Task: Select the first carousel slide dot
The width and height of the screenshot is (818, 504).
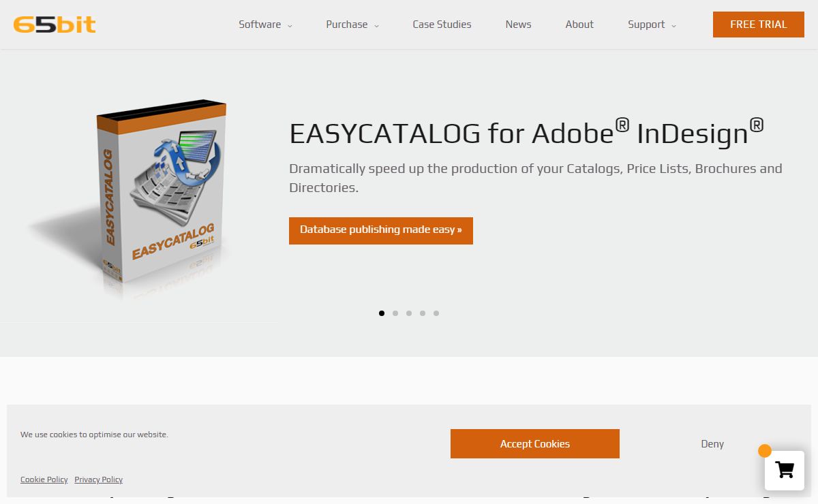Action: tap(382, 313)
